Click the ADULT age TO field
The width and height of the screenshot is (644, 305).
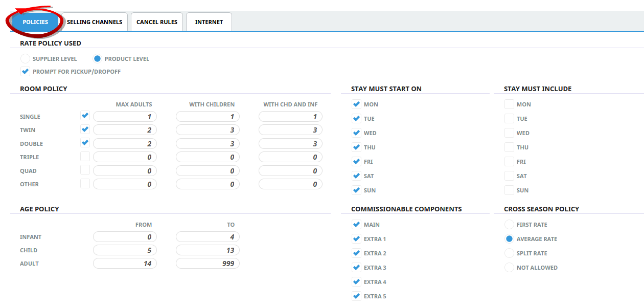[x=208, y=263]
